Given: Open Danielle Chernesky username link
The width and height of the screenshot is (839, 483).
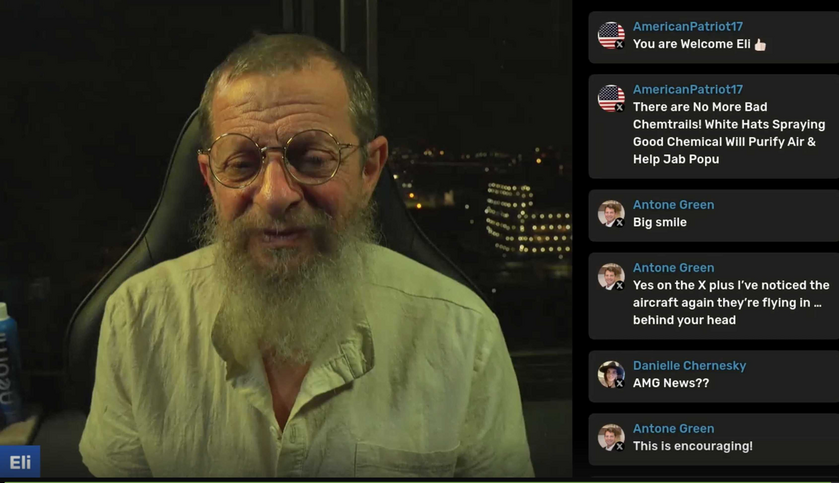Looking at the screenshot, I should 689,365.
